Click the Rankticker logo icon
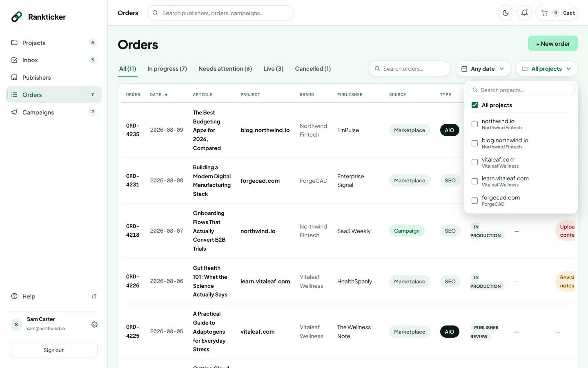 point(17,17)
